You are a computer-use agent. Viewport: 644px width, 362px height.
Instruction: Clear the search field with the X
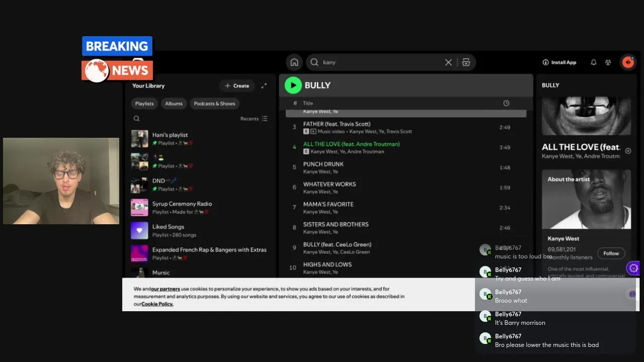coord(448,62)
